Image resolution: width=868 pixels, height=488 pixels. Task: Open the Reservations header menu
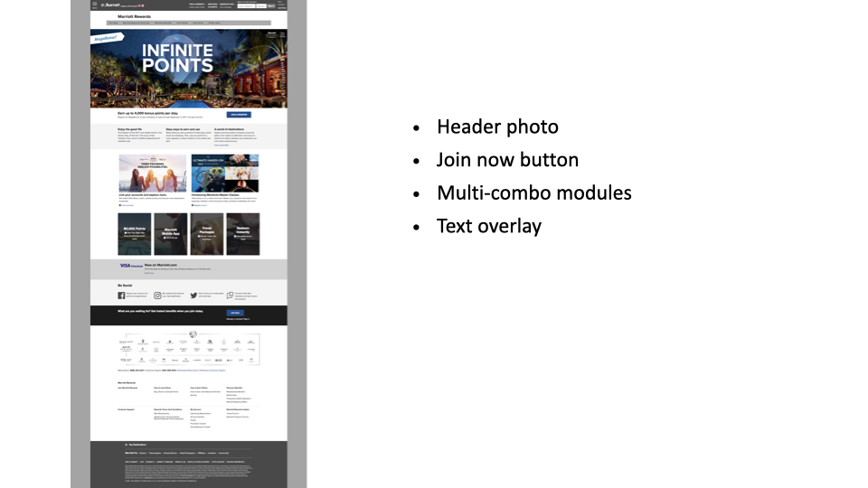tap(226, 5)
